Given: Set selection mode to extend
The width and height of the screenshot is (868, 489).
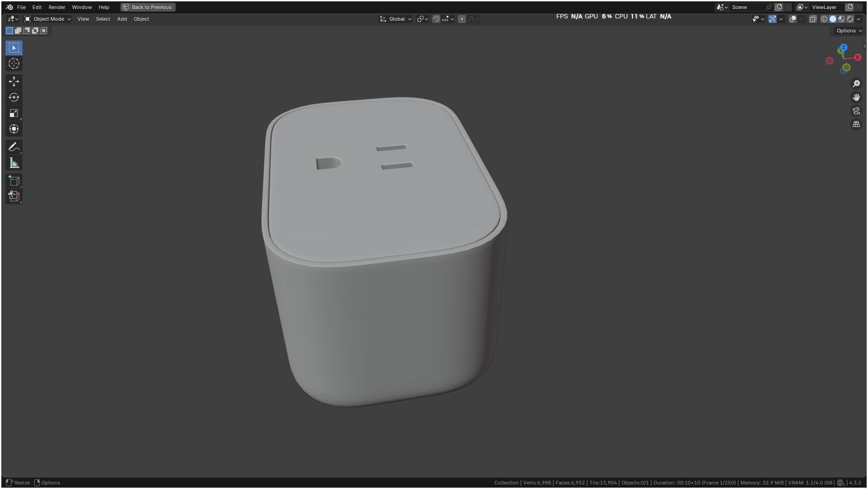Looking at the screenshot, I should coord(18,31).
